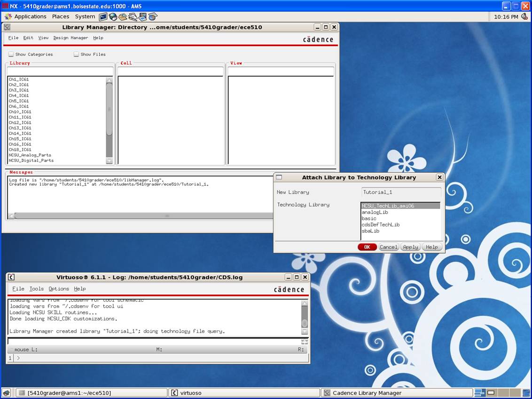The image size is (532, 399).
Task: Open the Virtuoso log window menu icon
Action: tap(11, 277)
